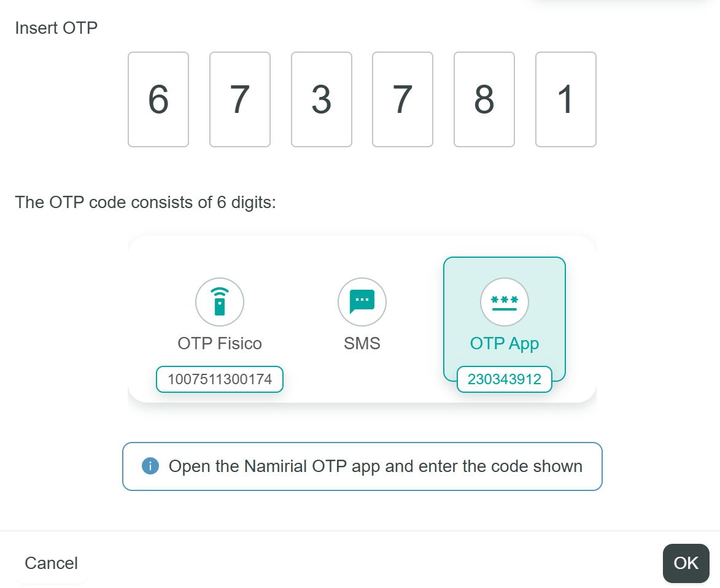Click the first OTP digit box containing 6
The height and width of the screenshot is (588, 720).
coord(158,99)
